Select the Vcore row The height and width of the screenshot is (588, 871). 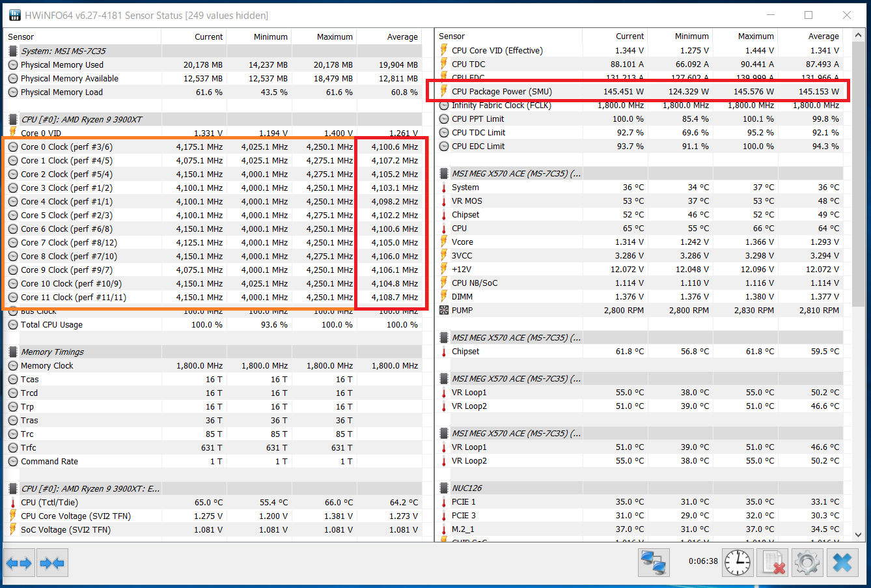(x=639, y=242)
